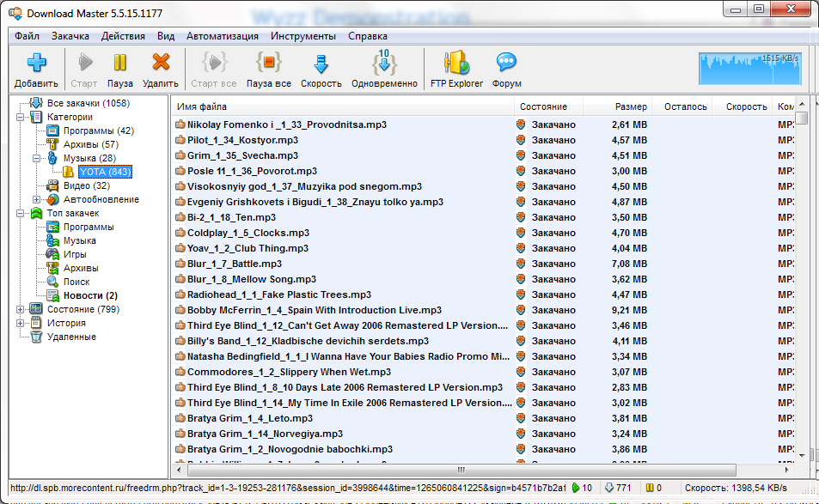Image resolution: width=819 pixels, height=504 pixels.
Task: Open Поиск under Топ закачек
Action: point(76,282)
